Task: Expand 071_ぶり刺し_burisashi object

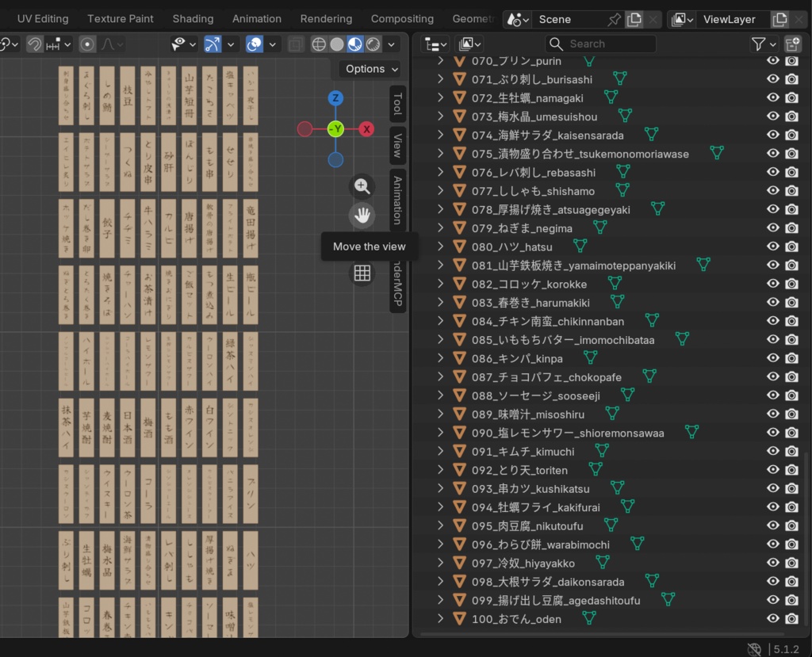Action: tap(440, 78)
